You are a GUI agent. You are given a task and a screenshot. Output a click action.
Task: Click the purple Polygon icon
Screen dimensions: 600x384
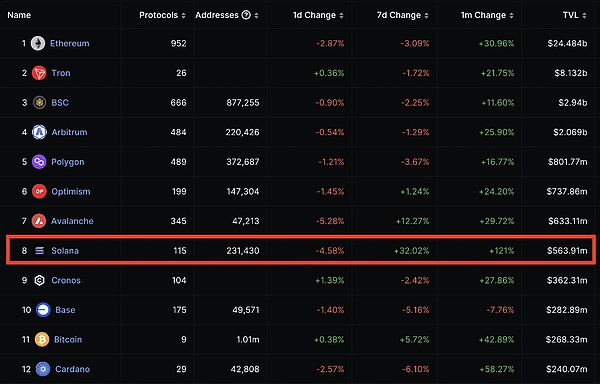tap(39, 162)
